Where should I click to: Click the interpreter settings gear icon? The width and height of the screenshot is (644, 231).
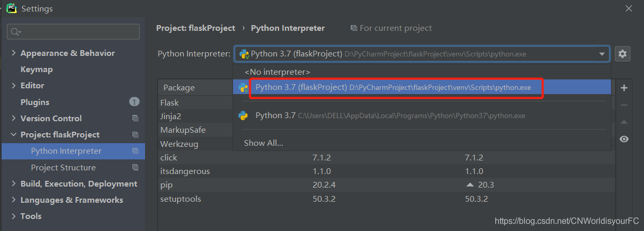(622, 54)
